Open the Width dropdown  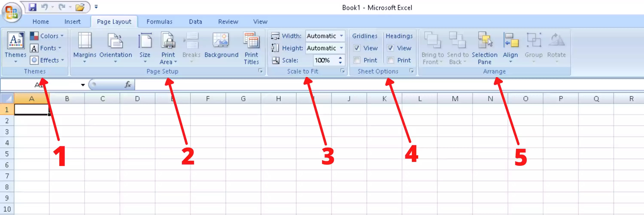pos(342,36)
